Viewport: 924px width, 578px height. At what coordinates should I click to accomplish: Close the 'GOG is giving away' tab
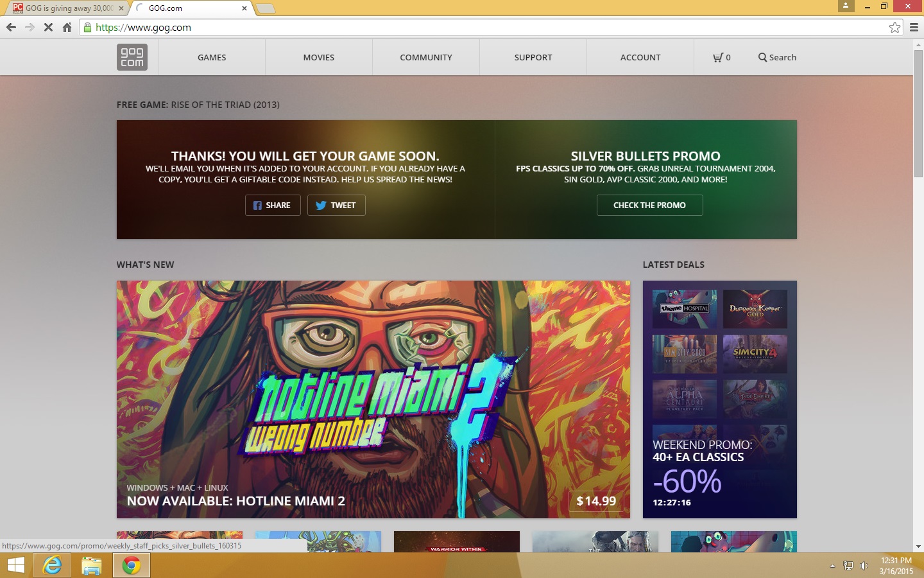(x=121, y=8)
